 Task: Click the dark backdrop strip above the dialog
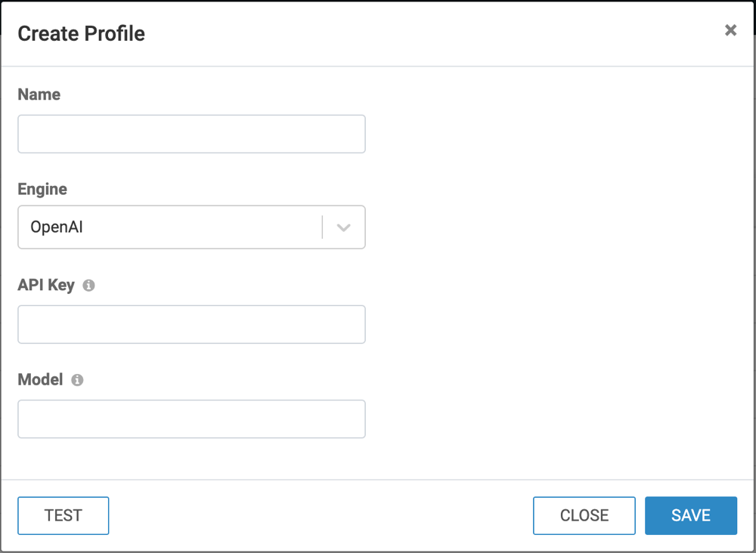(378, 1)
